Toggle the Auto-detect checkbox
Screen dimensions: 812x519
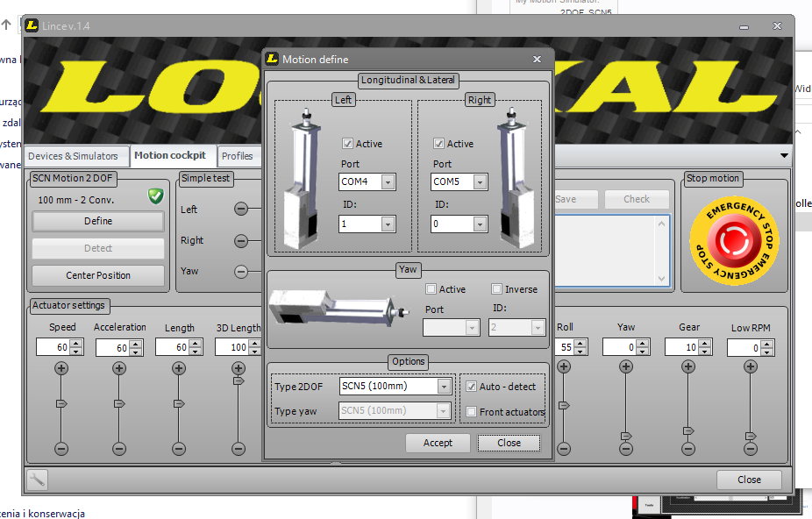point(471,387)
